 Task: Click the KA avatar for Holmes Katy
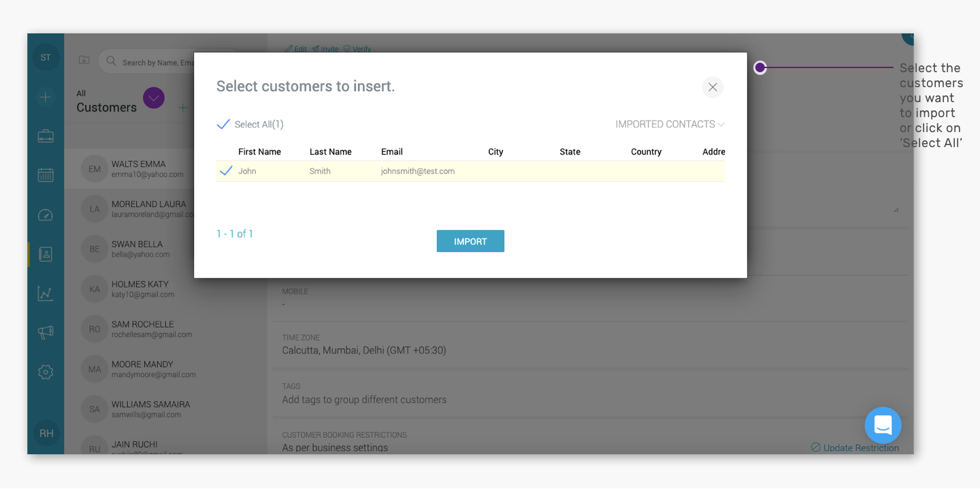click(x=95, y=289)
